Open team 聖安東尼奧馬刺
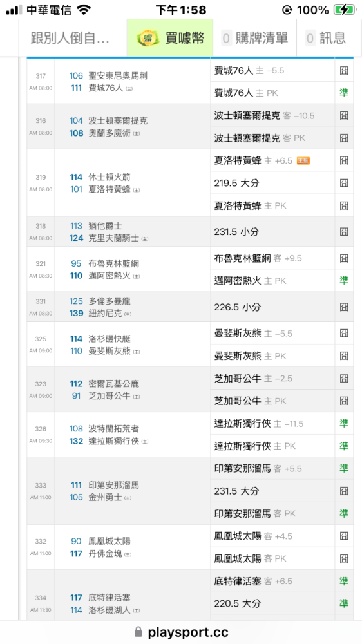The height and width of the screenshot is (644, 362). (118, 76)
